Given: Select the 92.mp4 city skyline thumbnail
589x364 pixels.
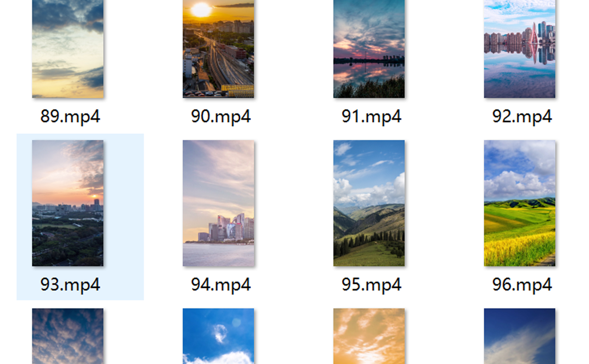Looking at the screenshot, I should click(519, 49).
